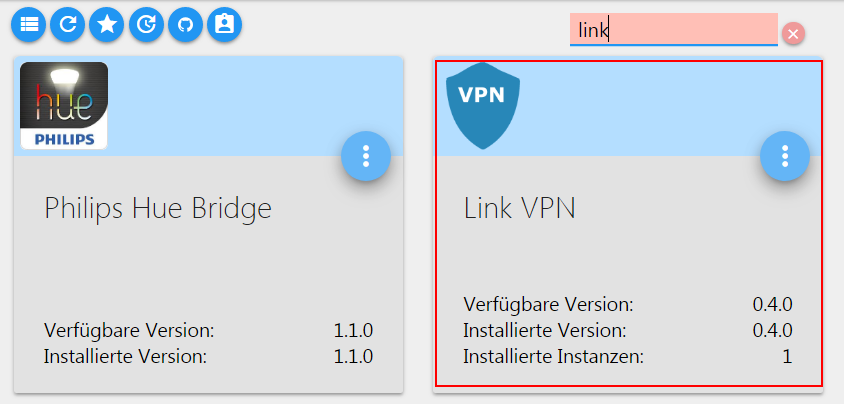Clear the search filter with X
The image size is (844, 404).
793,34
